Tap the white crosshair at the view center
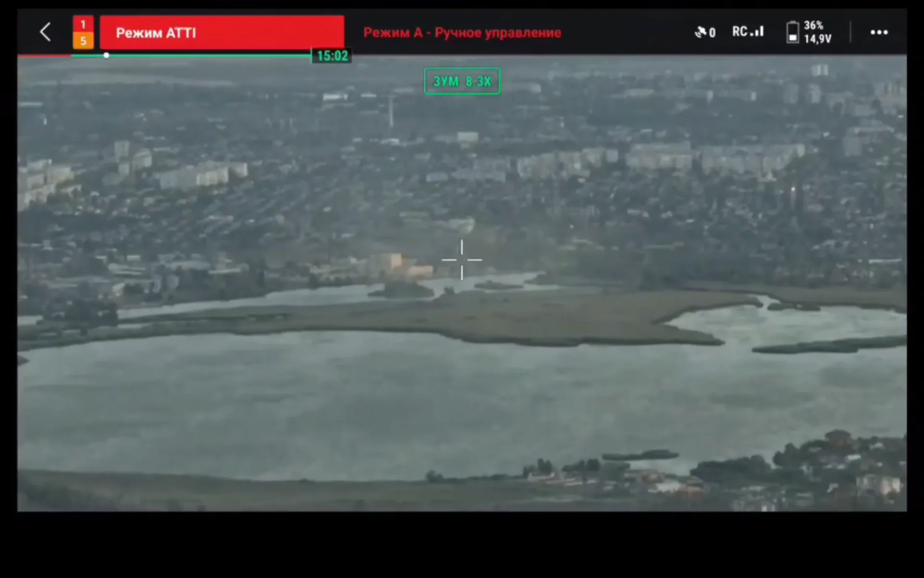 462,260
